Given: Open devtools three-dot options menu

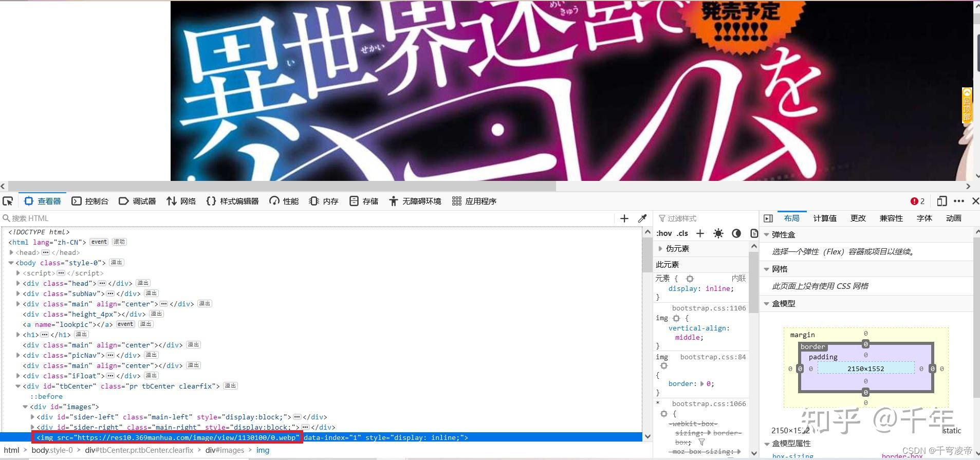Looking at the screenshot, I should (x=959, y=201).
